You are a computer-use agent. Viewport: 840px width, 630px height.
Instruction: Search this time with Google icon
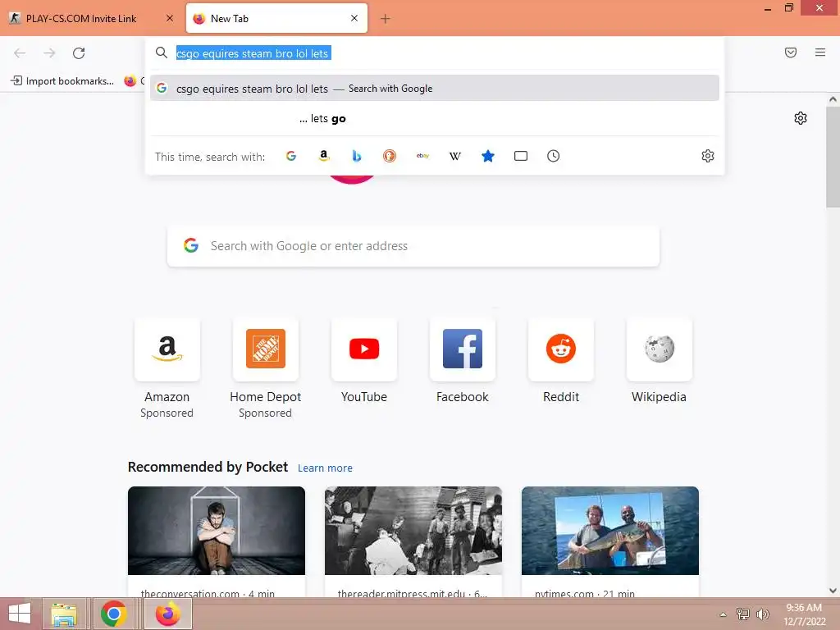(x=291, y=156)
